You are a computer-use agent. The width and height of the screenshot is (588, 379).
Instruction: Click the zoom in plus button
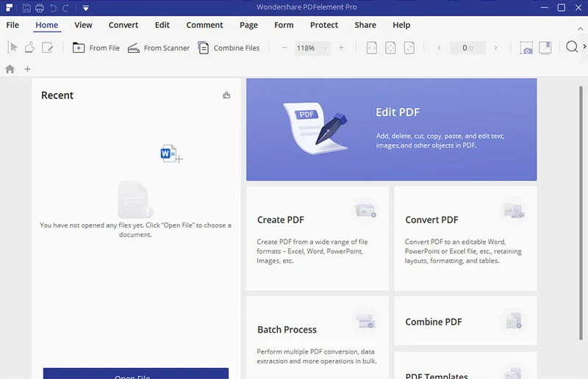(x=341, y=48)
